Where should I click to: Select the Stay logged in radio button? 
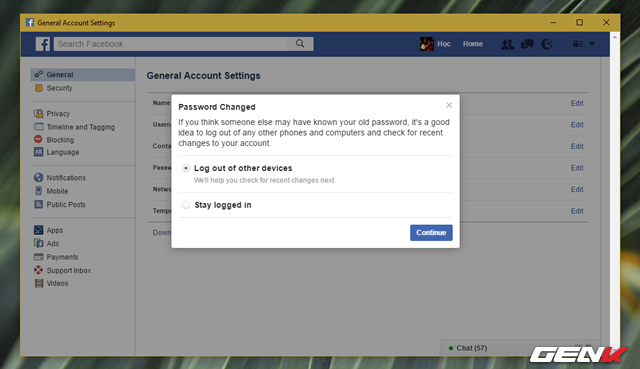pyautogui.click(x=186, y=205)
